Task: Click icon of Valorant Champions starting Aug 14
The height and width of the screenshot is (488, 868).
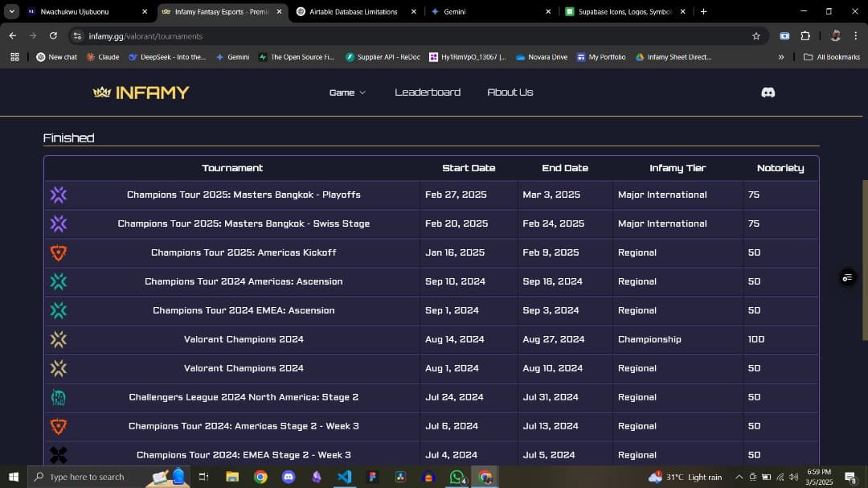Action: click(x=58, y=339)
